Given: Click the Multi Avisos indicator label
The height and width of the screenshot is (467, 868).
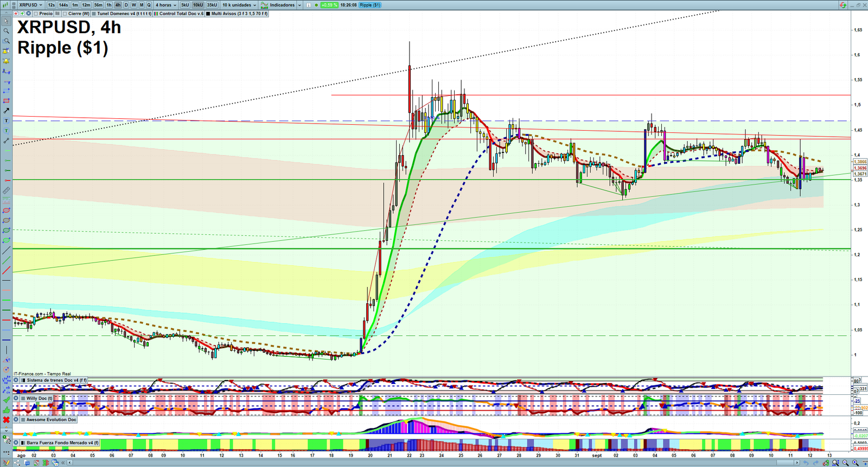Looking at the screenshot, I should 239,14.
